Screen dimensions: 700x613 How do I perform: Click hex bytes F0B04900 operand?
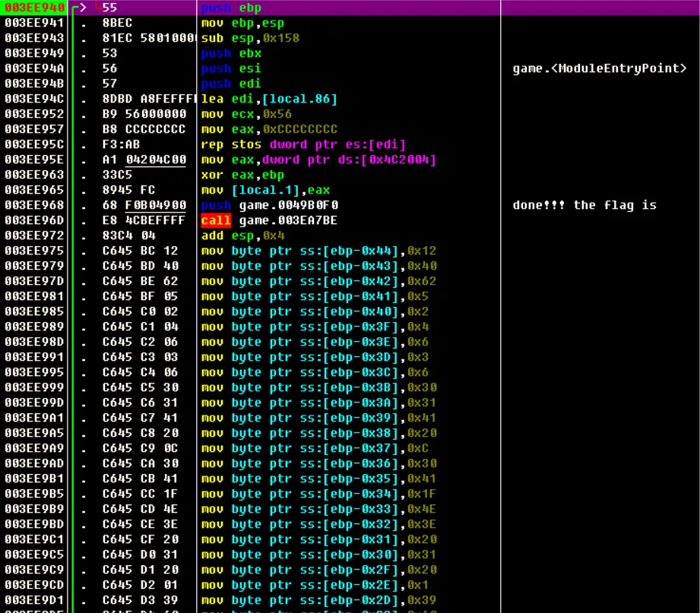[155, 205]
